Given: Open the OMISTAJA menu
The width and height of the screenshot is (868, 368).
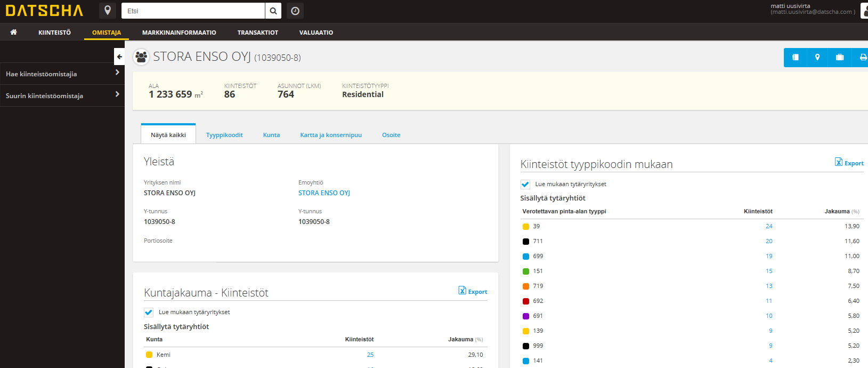Looking at the screenshot, I should [x=107, y=33].
